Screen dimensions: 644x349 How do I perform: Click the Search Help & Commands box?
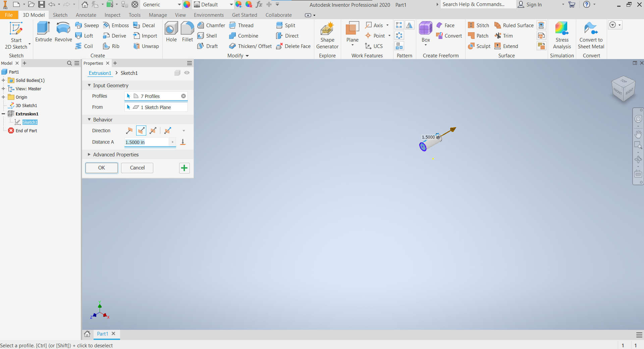coord(478,4)
